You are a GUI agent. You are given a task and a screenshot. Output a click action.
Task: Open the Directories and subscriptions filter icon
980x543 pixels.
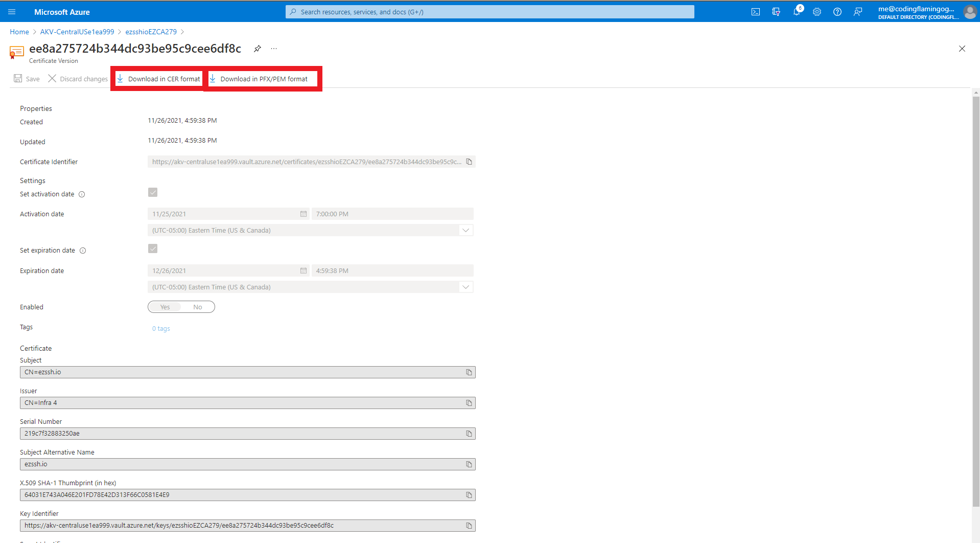[776, 12]
